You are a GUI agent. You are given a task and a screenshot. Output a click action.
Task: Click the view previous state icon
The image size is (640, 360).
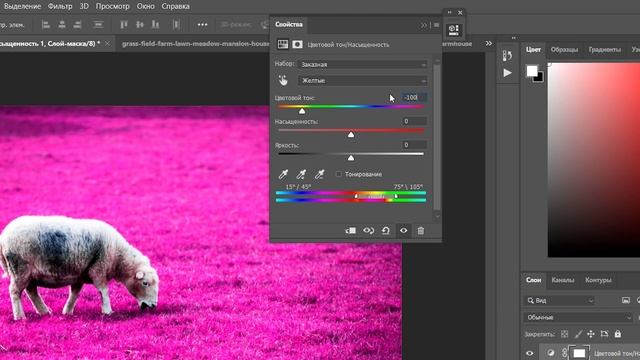369,231
